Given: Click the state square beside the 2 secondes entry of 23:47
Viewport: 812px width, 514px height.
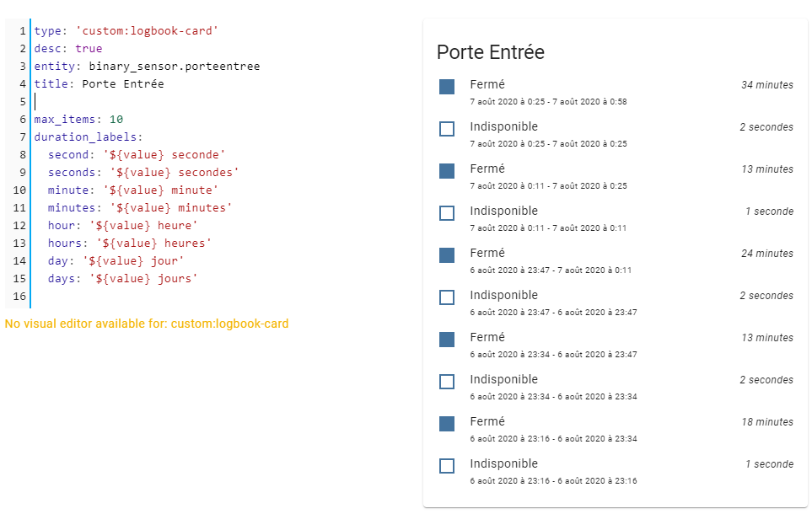Looking at the screenshot, I should pyautogui.click(x=446, y=297).
